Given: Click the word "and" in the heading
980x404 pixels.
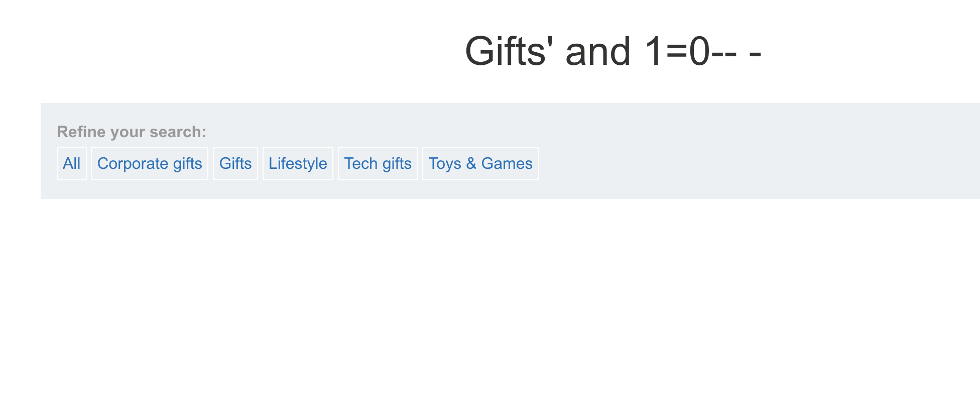Looking at the screenshot, I should (x=598, y=51).
